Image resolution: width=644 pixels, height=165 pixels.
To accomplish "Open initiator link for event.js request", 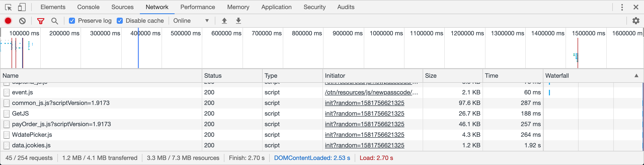I will click(x=371, y=92).
